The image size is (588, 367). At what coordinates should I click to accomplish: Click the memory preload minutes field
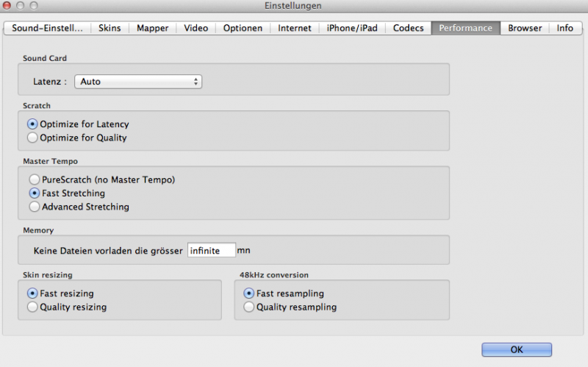[212, 251]
